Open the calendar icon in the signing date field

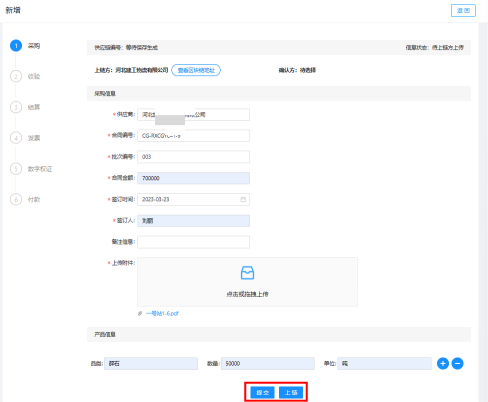pyautogui.click(x=243, y=199)
